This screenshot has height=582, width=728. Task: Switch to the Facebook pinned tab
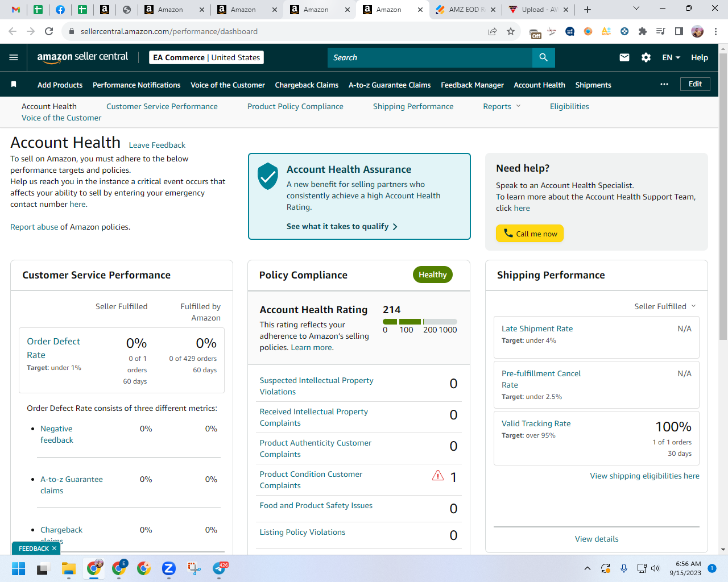60,10
